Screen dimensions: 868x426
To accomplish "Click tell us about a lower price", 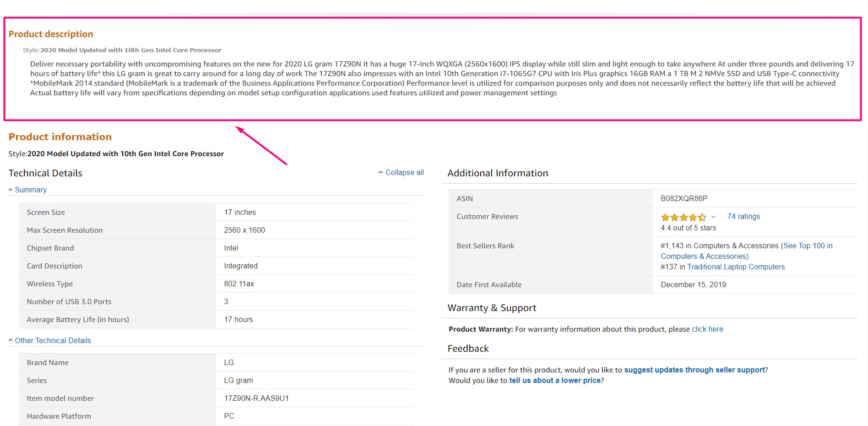I will click(x=555, y=380).
